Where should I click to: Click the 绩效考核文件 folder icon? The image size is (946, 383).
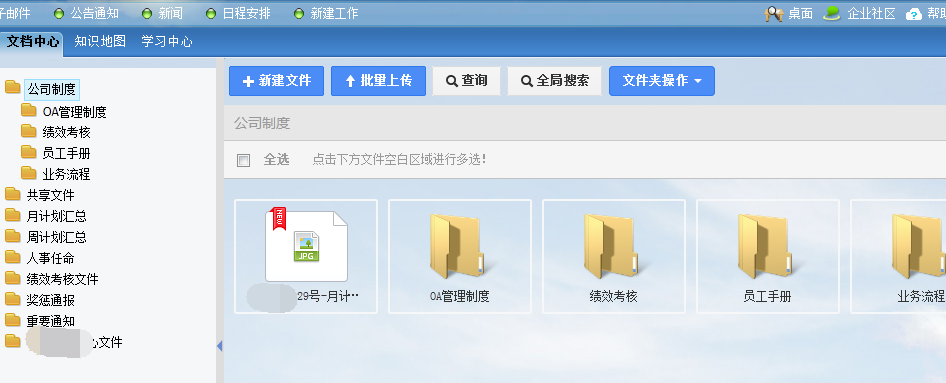pyautogui.click(x=13, y=278)
